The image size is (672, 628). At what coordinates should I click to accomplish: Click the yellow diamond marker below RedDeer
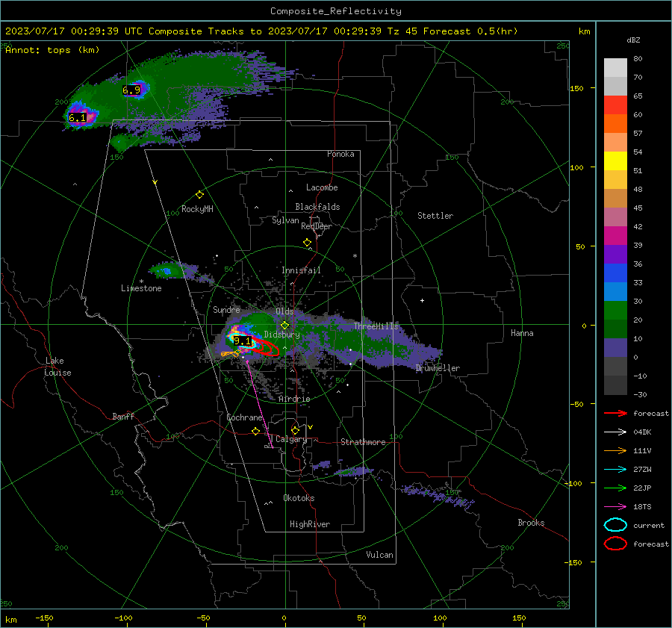(307, 243)
